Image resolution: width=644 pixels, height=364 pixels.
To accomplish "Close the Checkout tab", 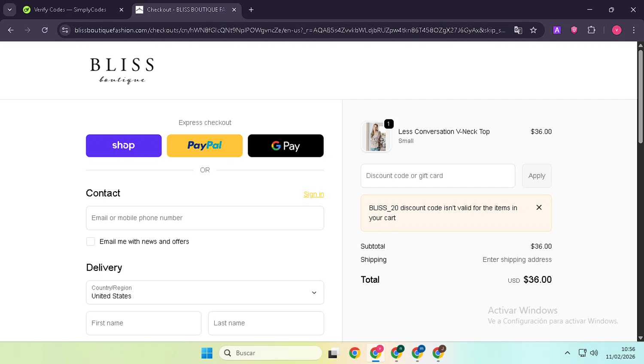I will coord(234,9).
